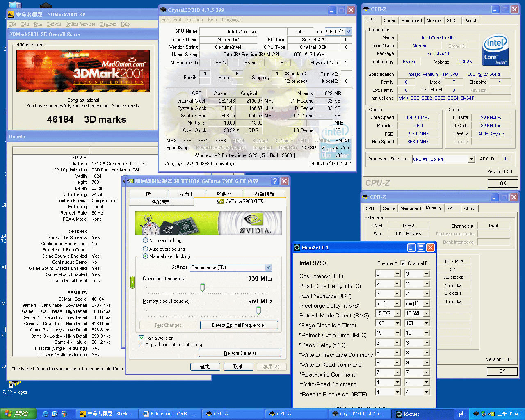
Task: Click the second quick launch icon next to Internet Explorer
Action: pos(55,414)
